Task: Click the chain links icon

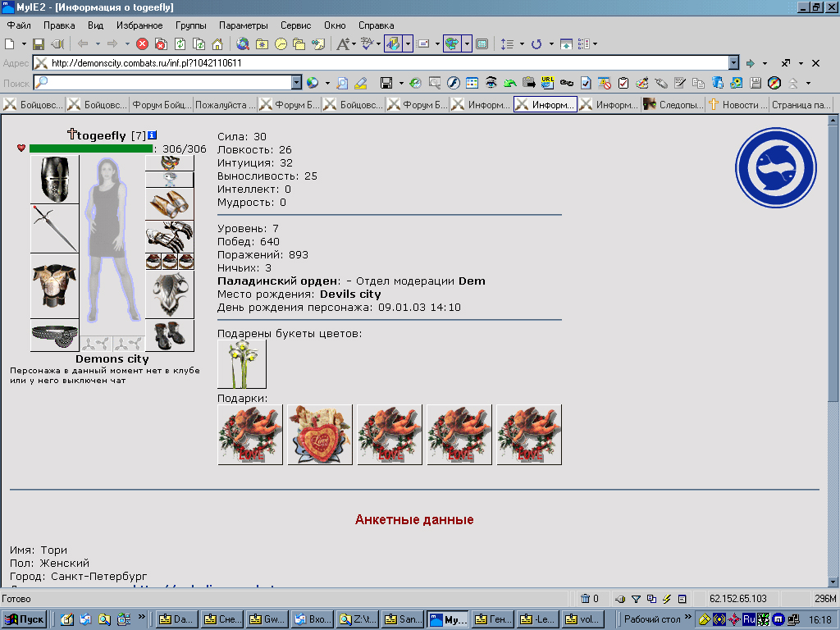Action: 567,83
